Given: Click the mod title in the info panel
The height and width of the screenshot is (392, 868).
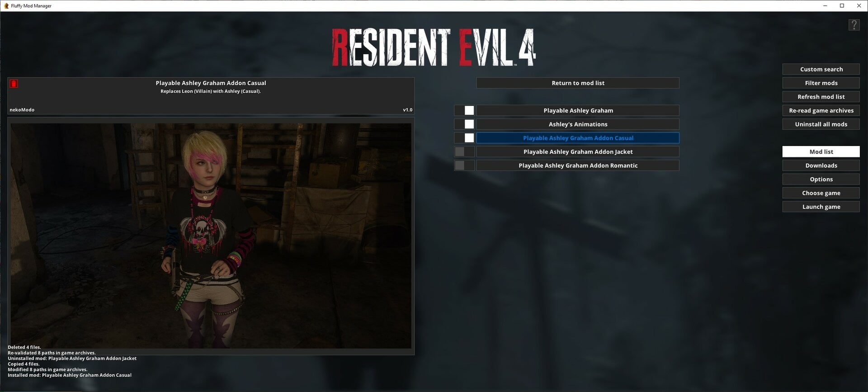Looking at the screenshot, I should tap(211, 83).
